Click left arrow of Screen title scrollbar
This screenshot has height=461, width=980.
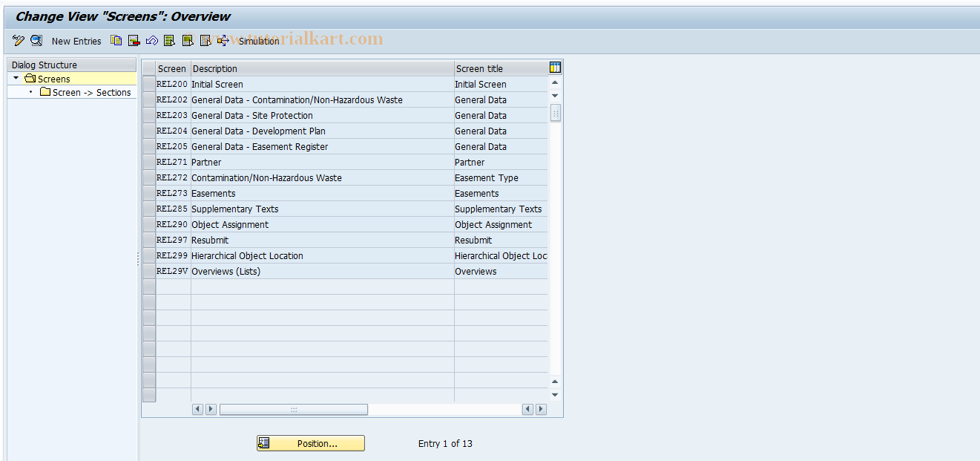[527, 409]
